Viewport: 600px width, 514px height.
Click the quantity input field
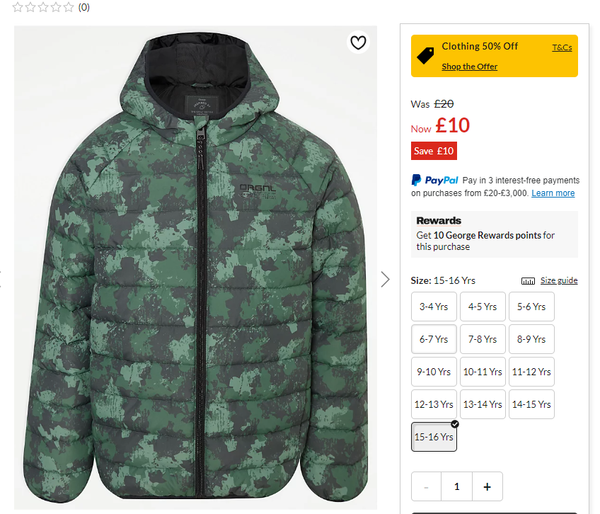pyautogui.click(x=457, y=486)
